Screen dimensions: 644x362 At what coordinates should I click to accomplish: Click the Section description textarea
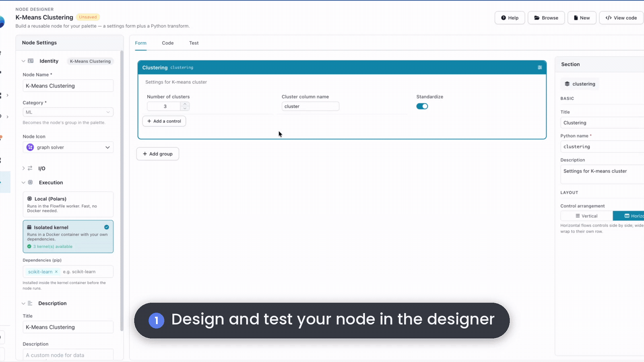pos(602,175)
